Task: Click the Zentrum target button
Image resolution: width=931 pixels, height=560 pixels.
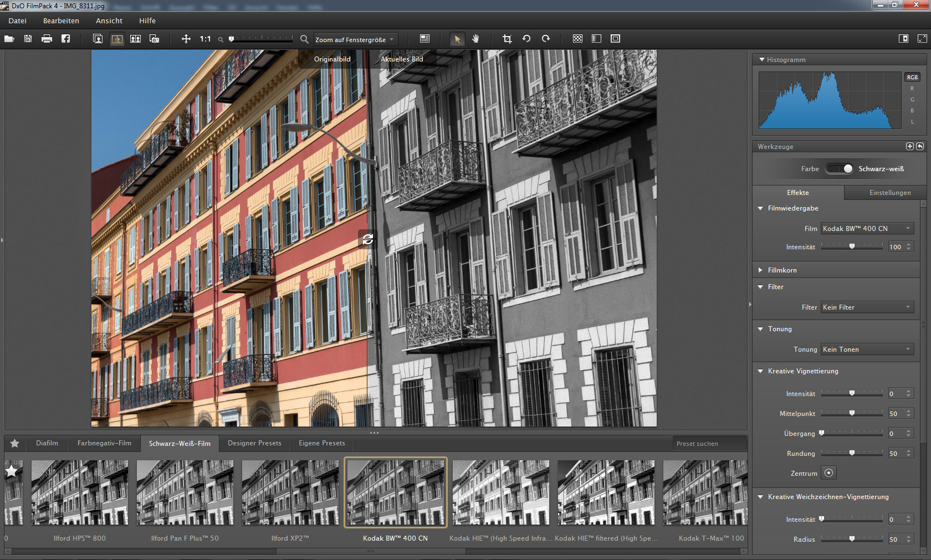Action: pos(828,473)
